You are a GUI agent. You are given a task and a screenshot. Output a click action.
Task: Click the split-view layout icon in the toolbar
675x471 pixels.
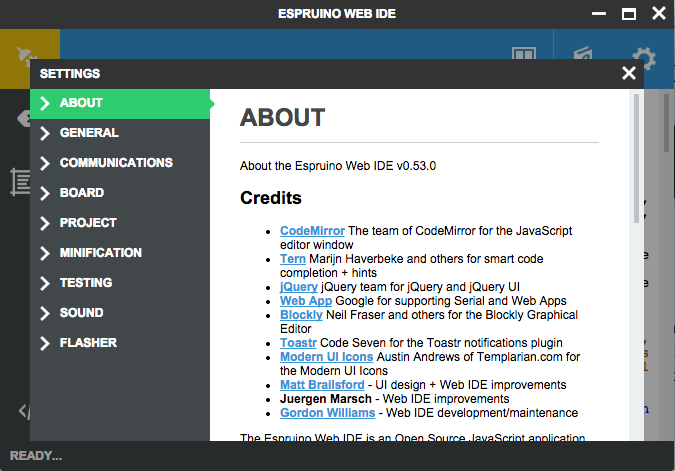[523, 53]
